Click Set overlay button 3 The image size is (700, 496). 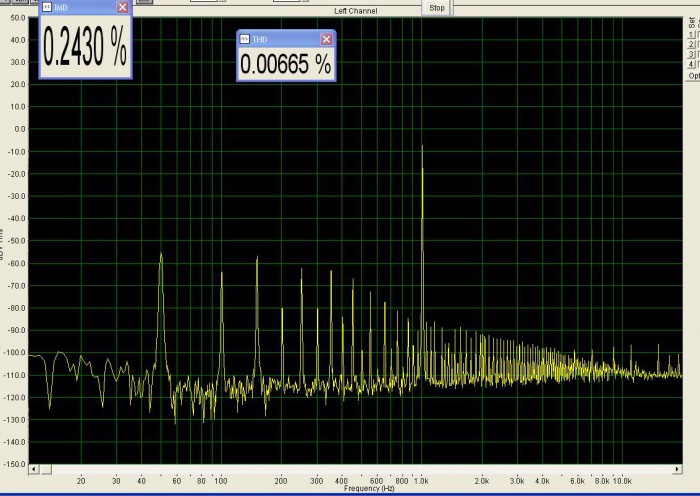click(691, 54)
